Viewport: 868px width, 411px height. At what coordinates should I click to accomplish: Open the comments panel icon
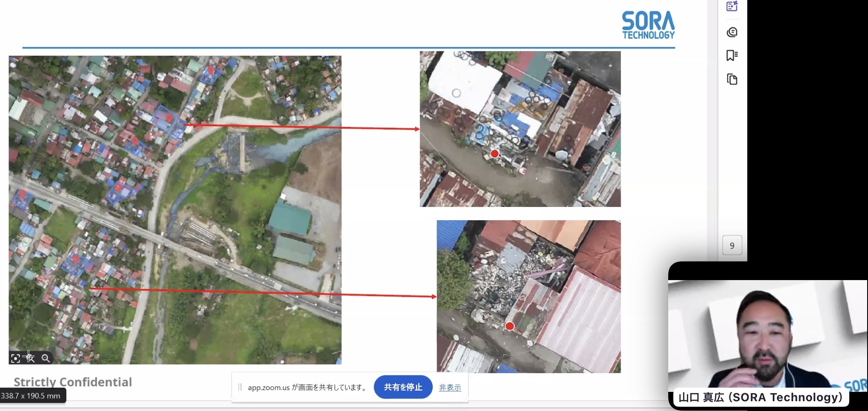click(732, 32)
